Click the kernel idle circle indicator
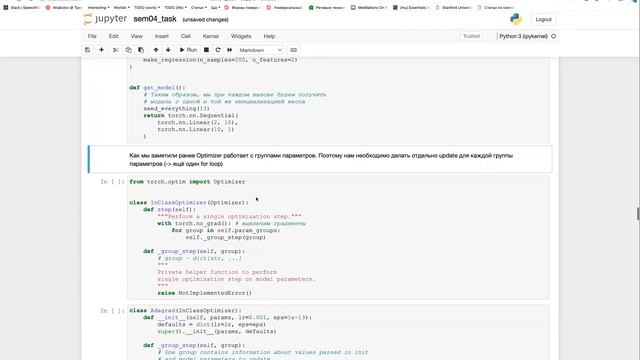Screen dimensions: 640x360 (x=553, y=36)
